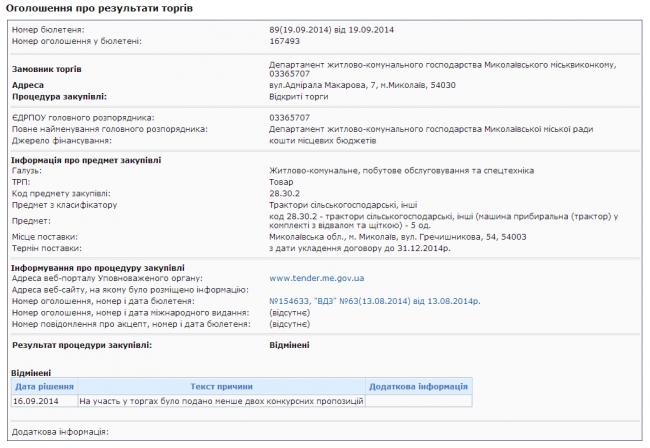Click the procurement subject code 28.30.2

pos(286,192)
